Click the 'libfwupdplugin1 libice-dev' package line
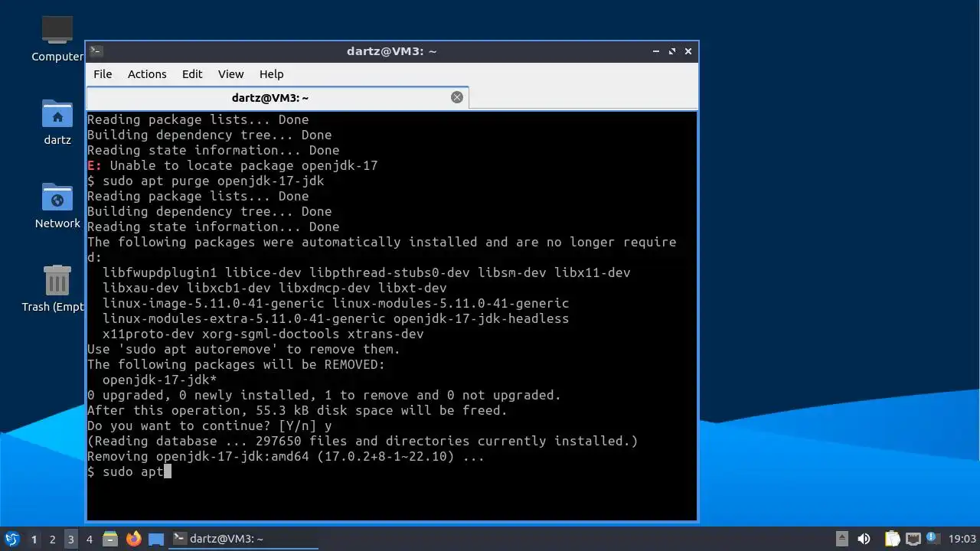This screenshot has height=551, width=980. (367, 272)
